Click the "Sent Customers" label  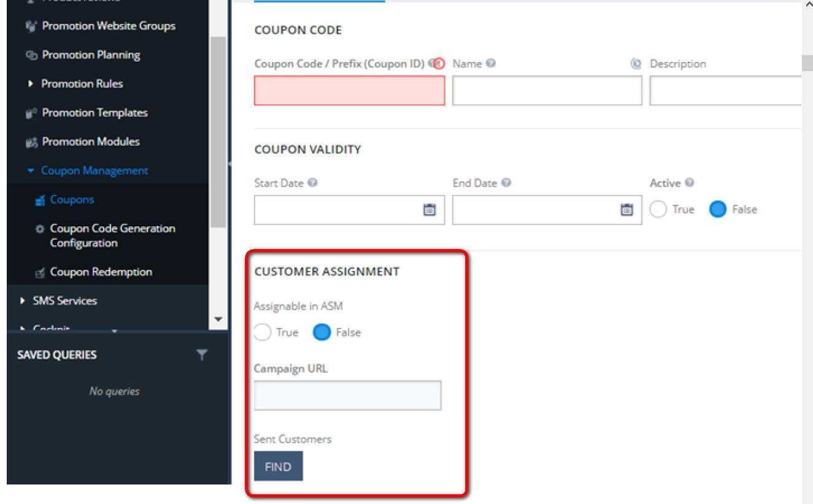[x=293, y=440]
